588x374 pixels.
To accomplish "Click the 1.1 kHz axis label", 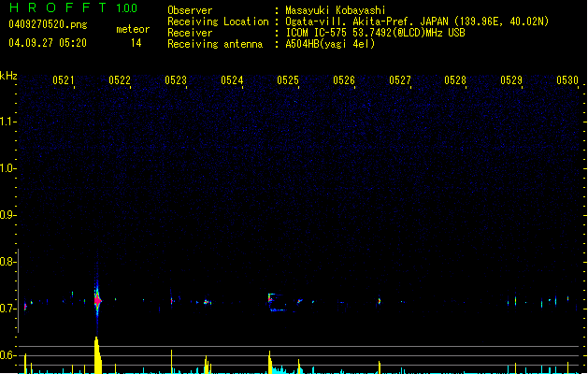I will (x=7, y=122).
